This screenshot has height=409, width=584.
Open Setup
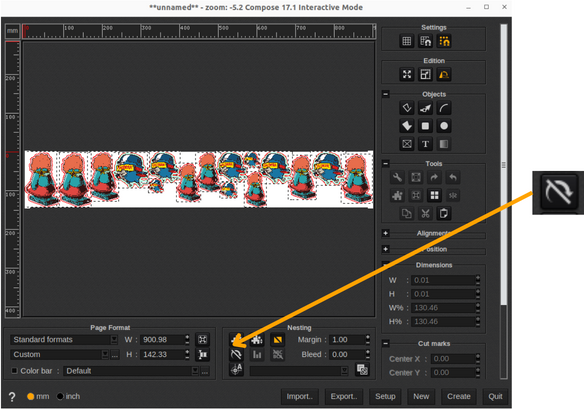[385, 396]
